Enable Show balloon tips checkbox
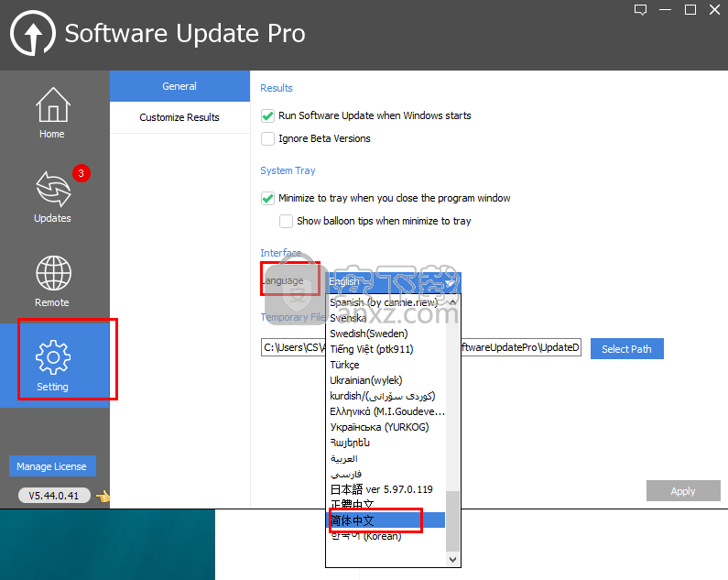The width and height of the screenshot is (728, 580). click(x=286, y=221)
